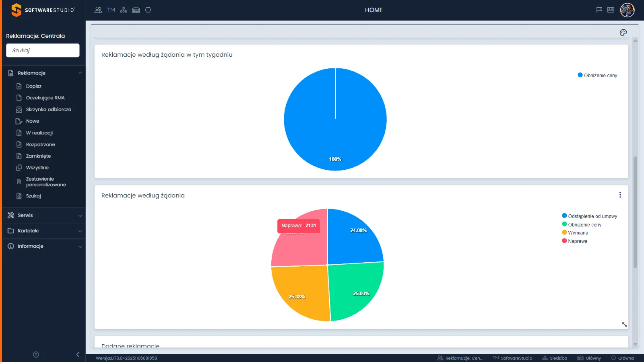Click the warehouse icon in top toolbar
Screen dimensions: 644x362
click(136, 10)
